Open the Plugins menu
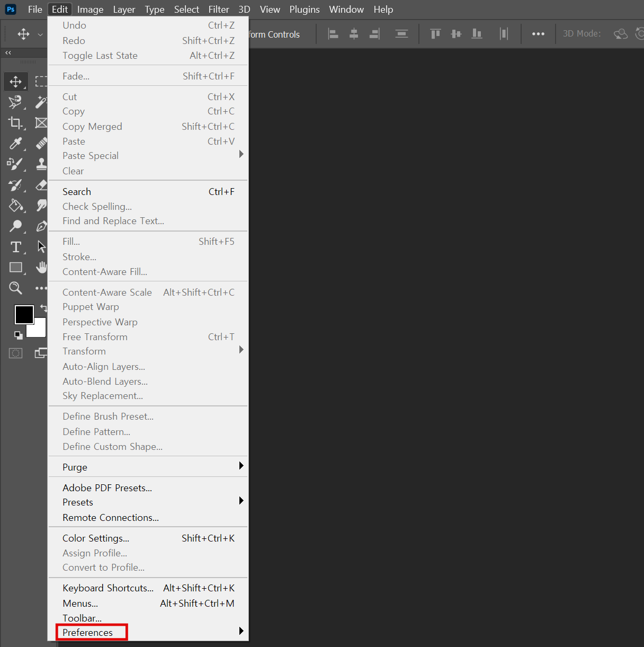Screen dimensions: 644x647 coord(305,10)
